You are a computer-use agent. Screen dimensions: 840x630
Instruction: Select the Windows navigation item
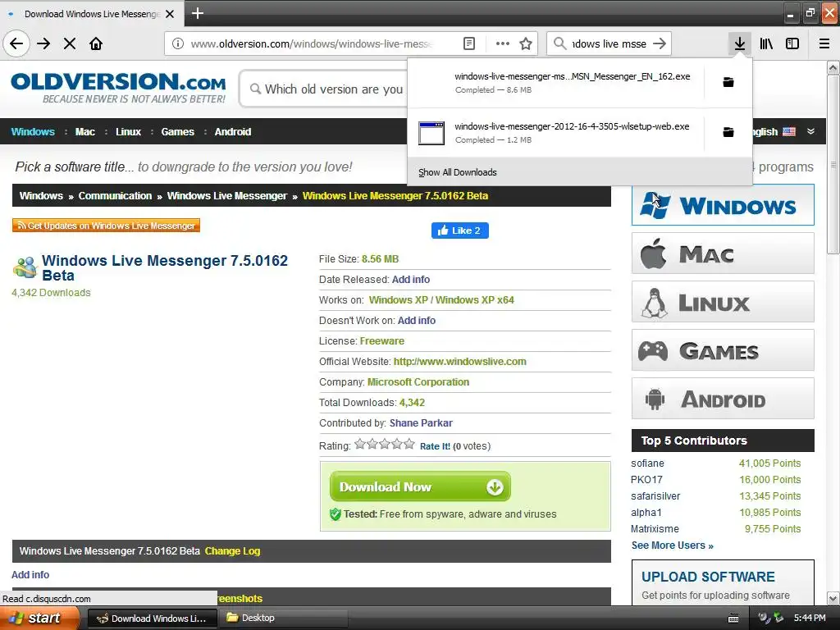tap(33, 132)
